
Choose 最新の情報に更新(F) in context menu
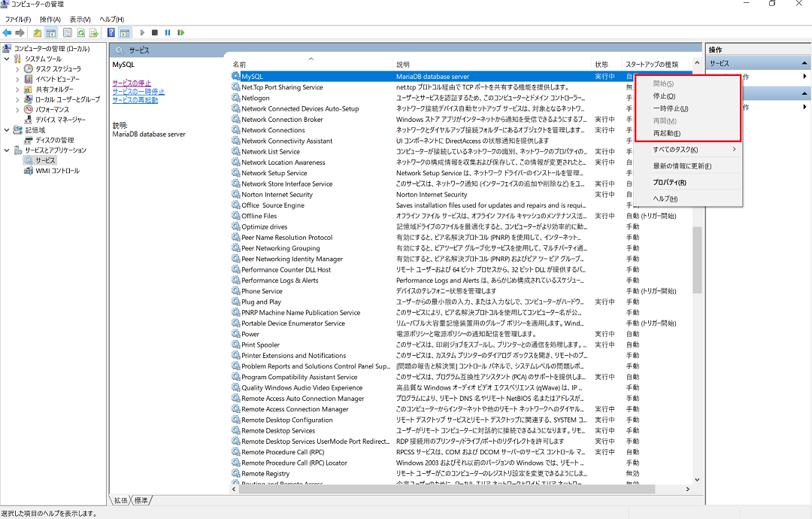(689, 165)
